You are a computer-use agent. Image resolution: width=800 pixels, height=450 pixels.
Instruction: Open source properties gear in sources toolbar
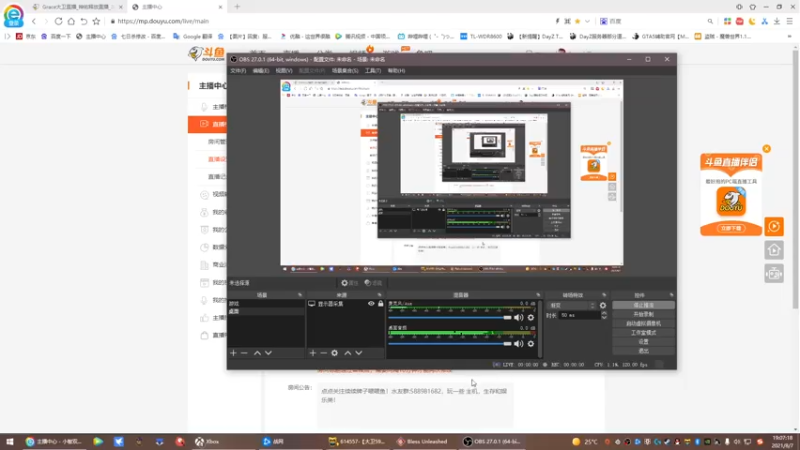[335, 353]
